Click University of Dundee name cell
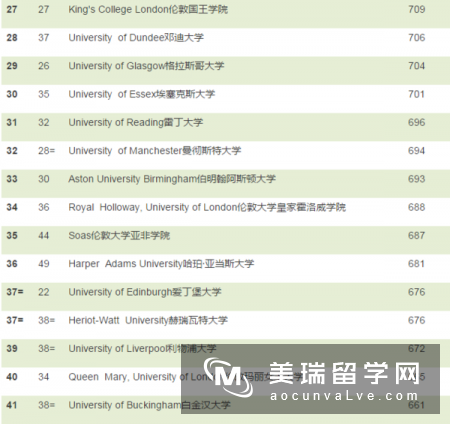The image size is (450, 424). pos(136,38)
